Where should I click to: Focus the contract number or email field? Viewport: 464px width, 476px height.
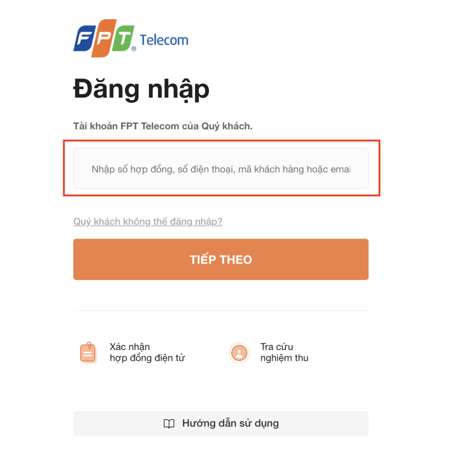coord(221,168)
